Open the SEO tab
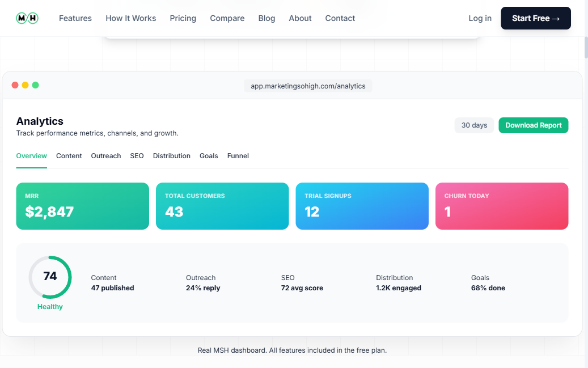 click(137, 156)
